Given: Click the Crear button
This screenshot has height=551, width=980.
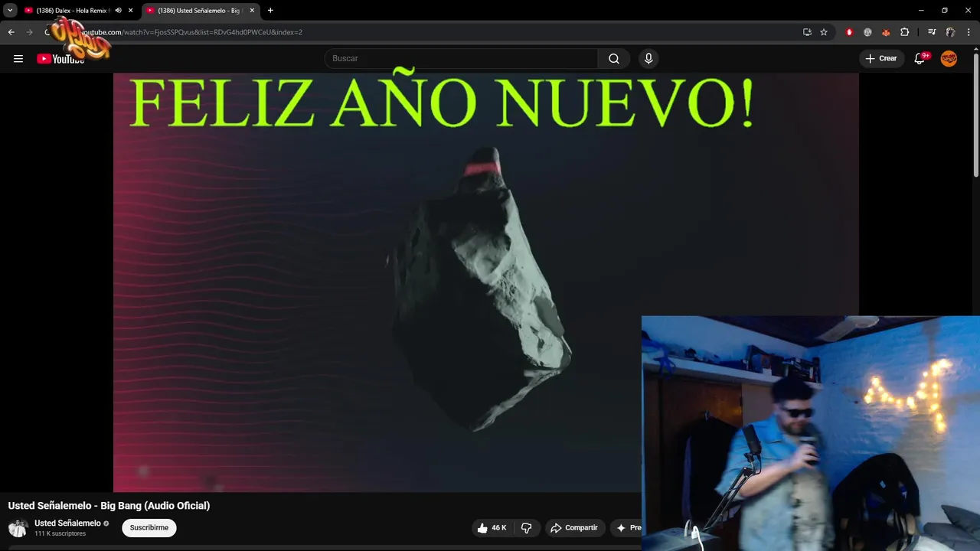Looking at the screenshot, I should tap(881, 58).
